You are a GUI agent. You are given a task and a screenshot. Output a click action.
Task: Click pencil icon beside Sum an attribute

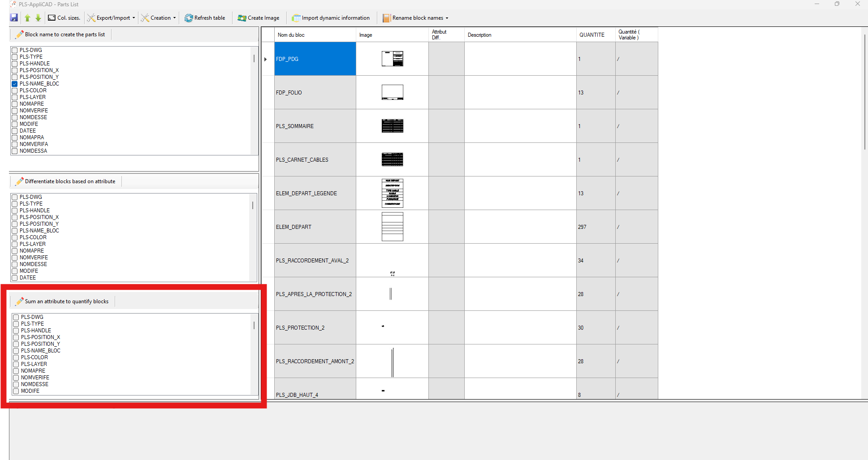click(19, 301)
